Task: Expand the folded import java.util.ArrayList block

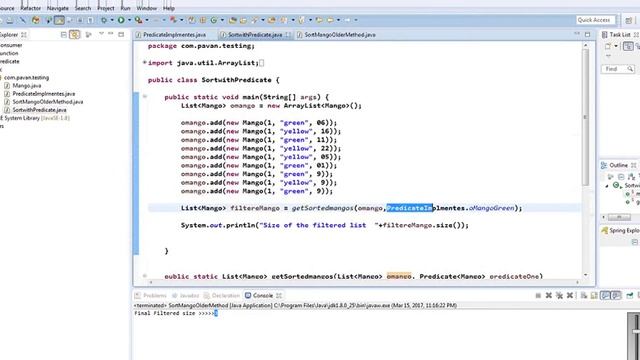Action: pos(144,63)
